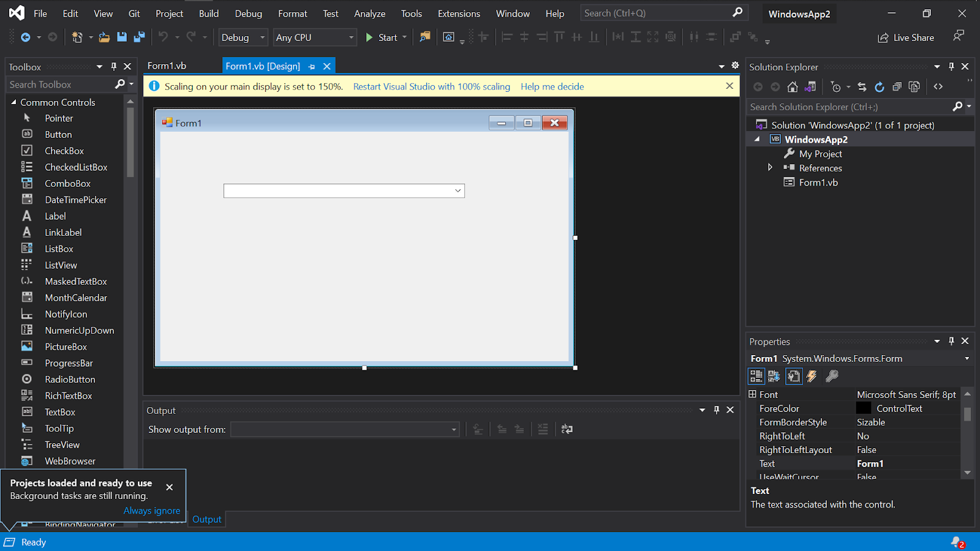Expand the Font property in Properties
This screenshot has height=551, width=980.
pos(753,394)
